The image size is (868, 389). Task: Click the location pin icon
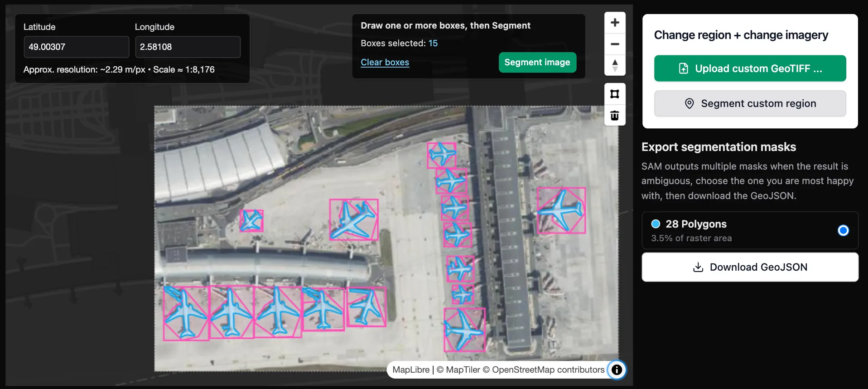689,103
